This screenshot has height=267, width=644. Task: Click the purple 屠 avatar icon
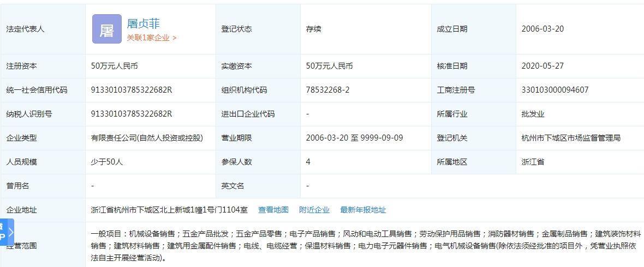pyautogui.click(x=106, y=29)
